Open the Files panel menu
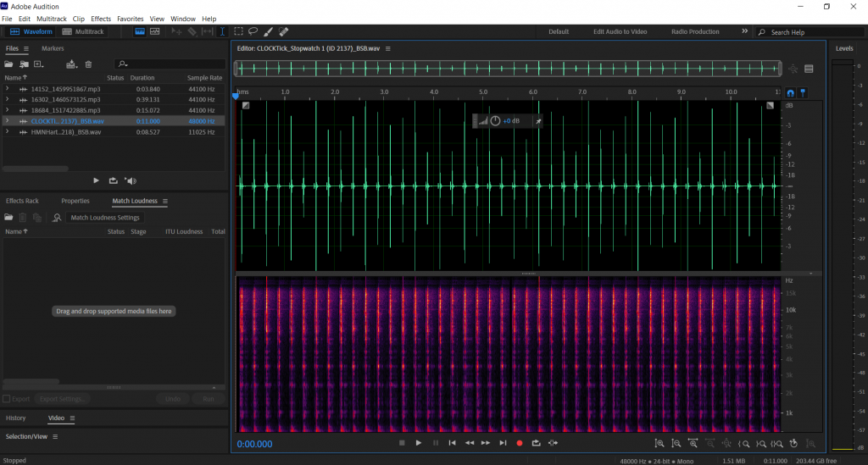This screenshot has height=465, width=868. click(25, 49)
